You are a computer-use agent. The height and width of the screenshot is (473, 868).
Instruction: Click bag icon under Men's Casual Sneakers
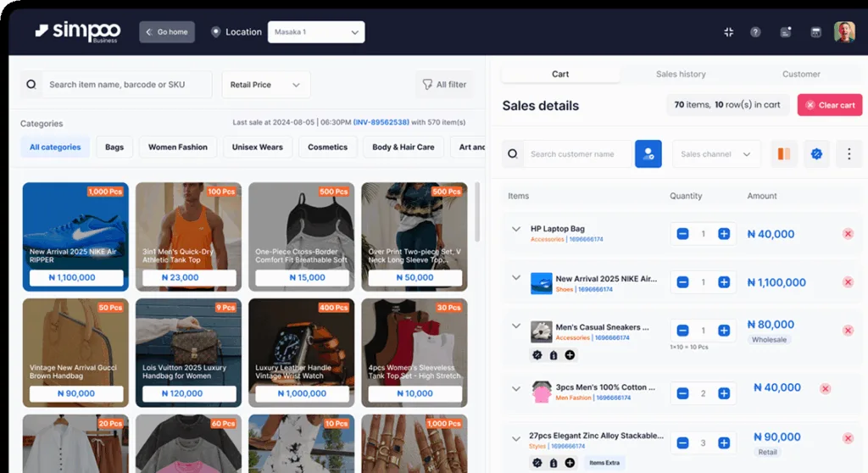554,355
